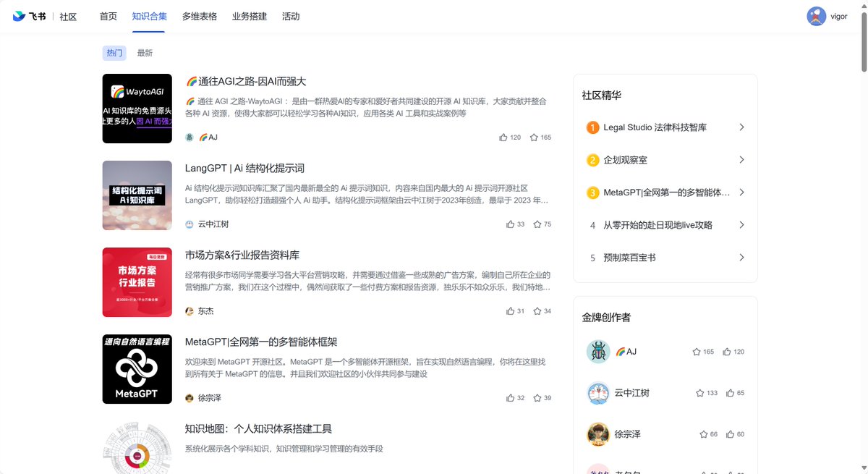The width and height of the screenshot is (868, 474).
Task: Open MetaGPT black thumbnail
Action: tap(137, 369)
